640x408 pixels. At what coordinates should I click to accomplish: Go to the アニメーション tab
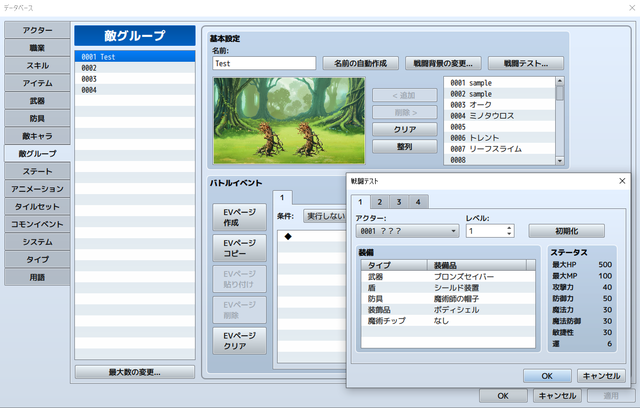point(37,189)
